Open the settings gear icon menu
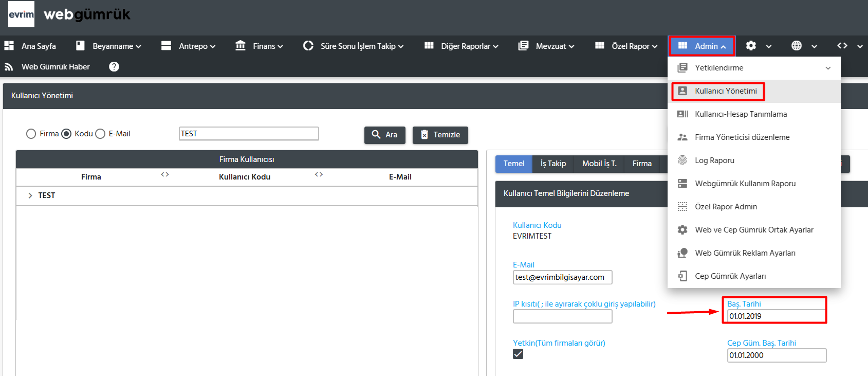Screen dimensions: 868x376 (x=751, y=46)
